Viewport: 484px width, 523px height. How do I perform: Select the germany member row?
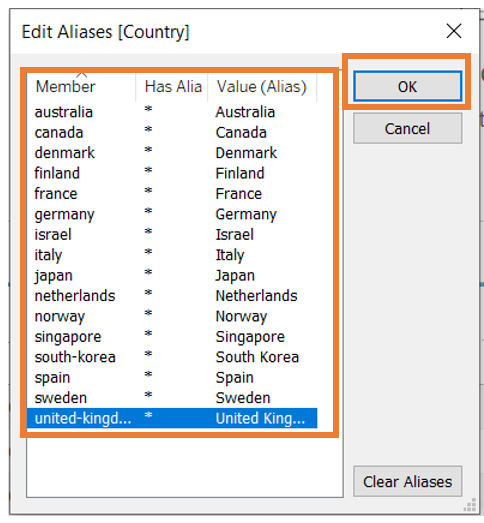(x=172, y=214)
